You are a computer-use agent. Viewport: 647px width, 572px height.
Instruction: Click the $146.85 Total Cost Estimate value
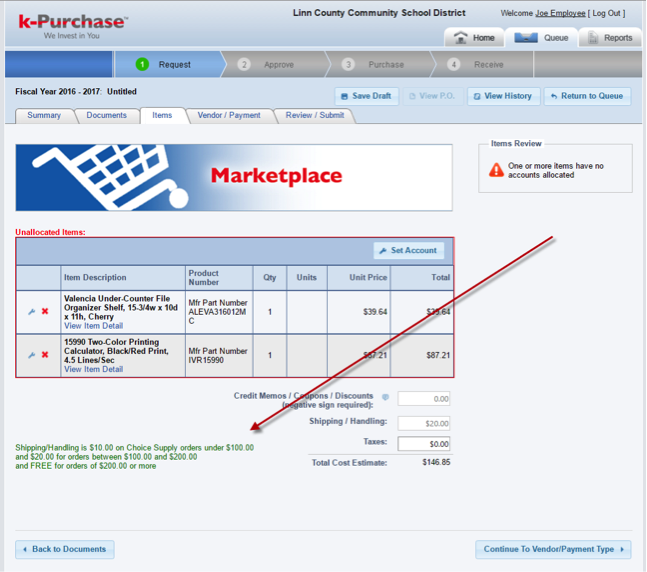[x=436, y=462]
